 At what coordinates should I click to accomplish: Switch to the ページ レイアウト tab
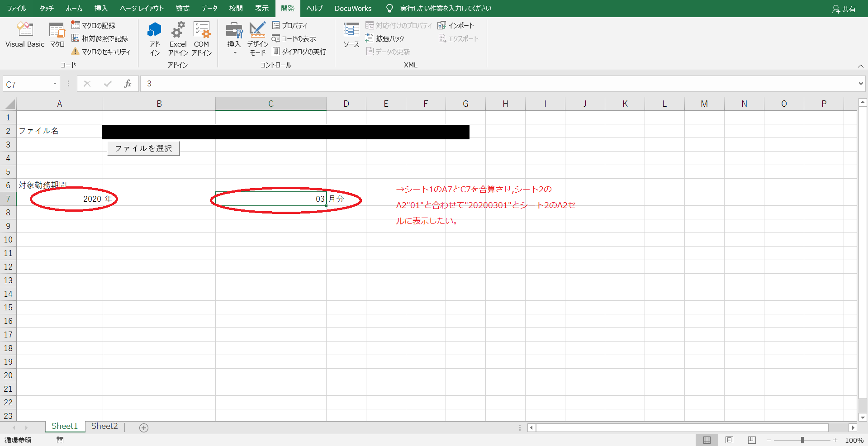pos(142,8)
